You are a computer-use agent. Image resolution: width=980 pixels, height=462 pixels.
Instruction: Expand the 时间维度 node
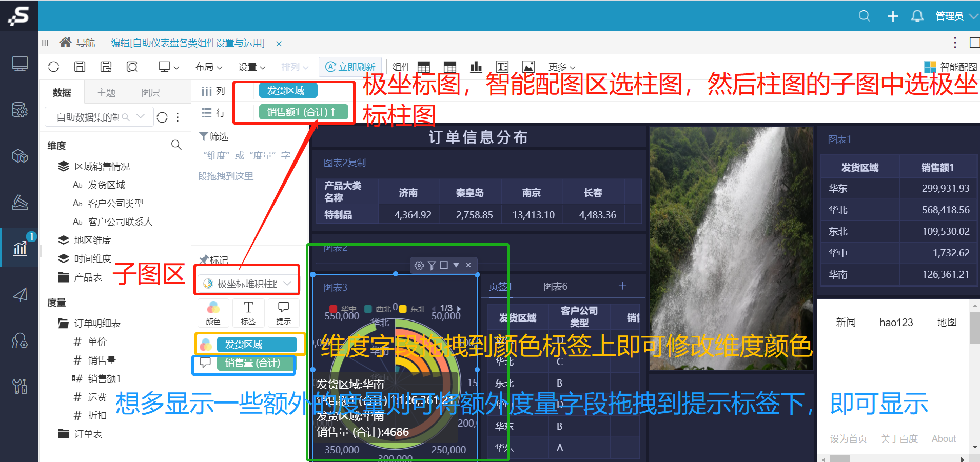(x=85, y=258)
